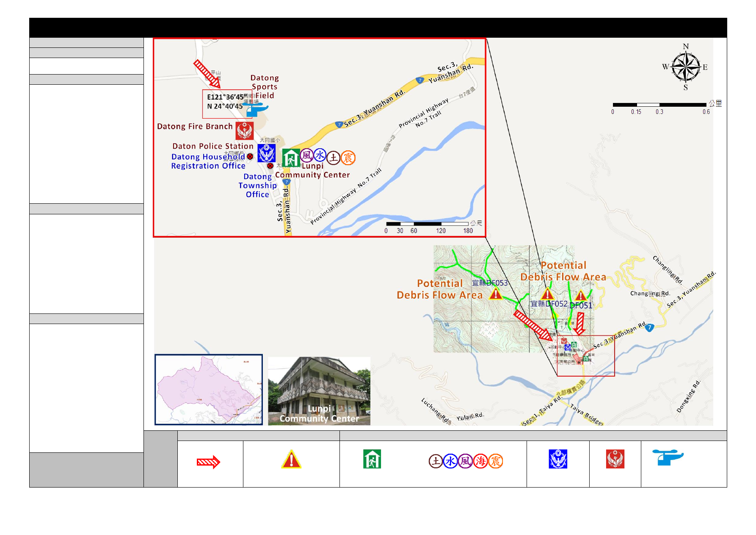
Task: Click the pink township overview map thumbnail
Action: pos(209,390)
